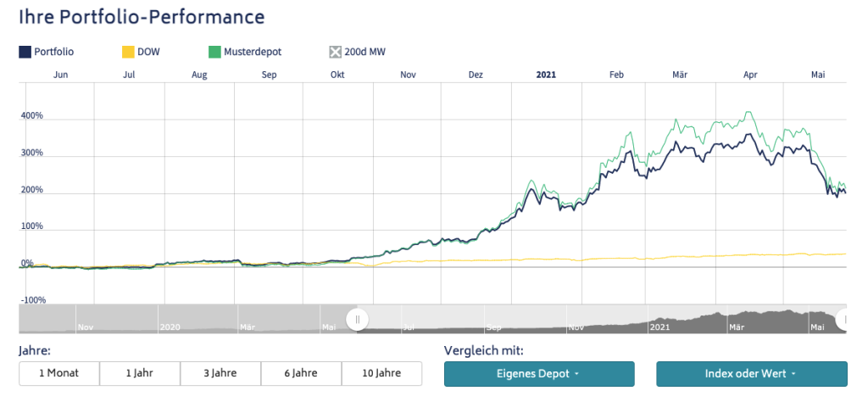Screen dimensions: 868x402
Task: Choose the 3 Jahre time range
Action: [220, 373]
